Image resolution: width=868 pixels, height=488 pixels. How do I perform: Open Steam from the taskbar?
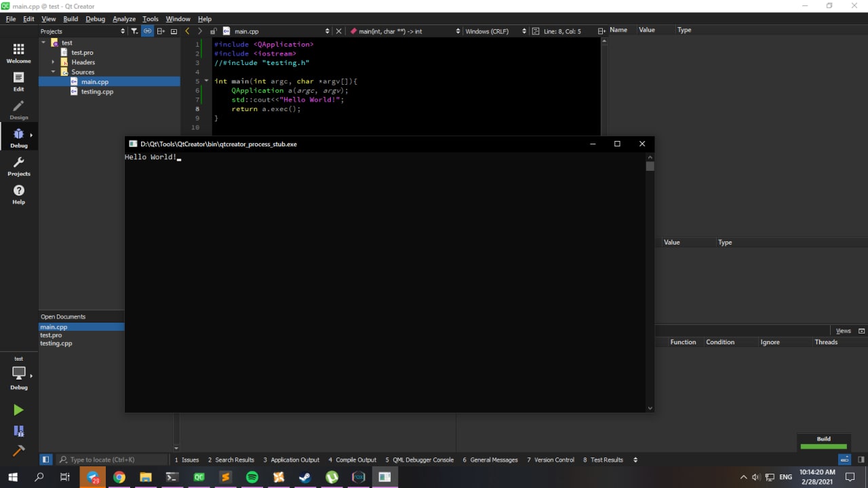pyautogui.click(x=304, y=477)
